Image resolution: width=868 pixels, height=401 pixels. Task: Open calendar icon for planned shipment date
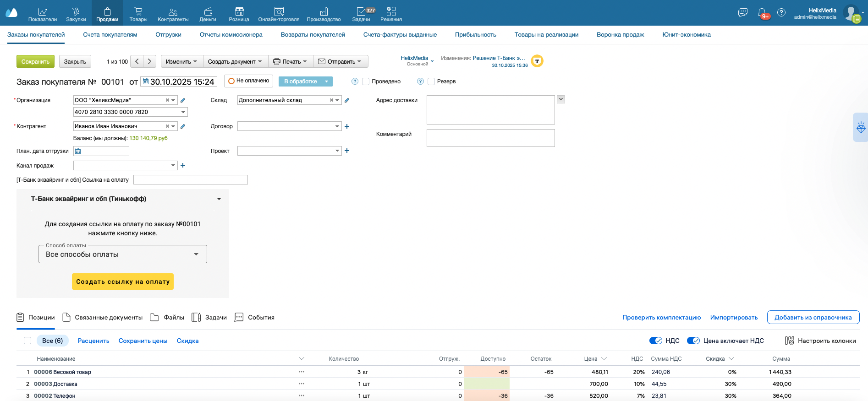[x=78, y=151]
